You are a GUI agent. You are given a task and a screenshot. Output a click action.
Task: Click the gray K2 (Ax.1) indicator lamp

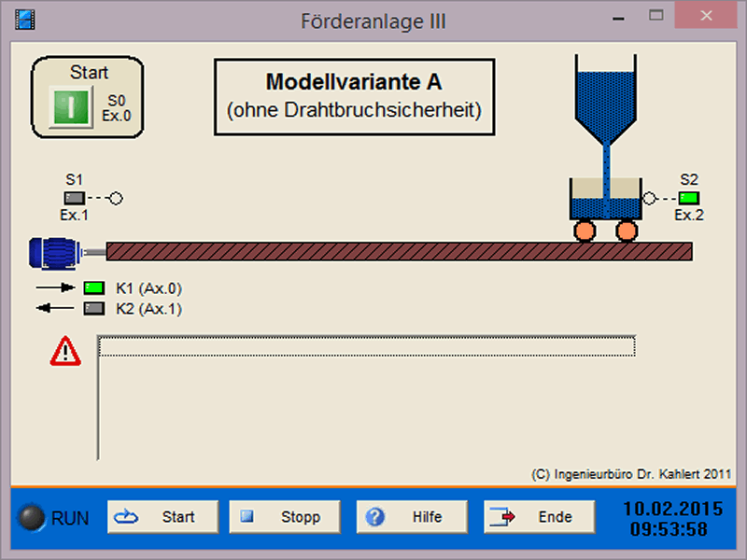(x=94, y=308)
